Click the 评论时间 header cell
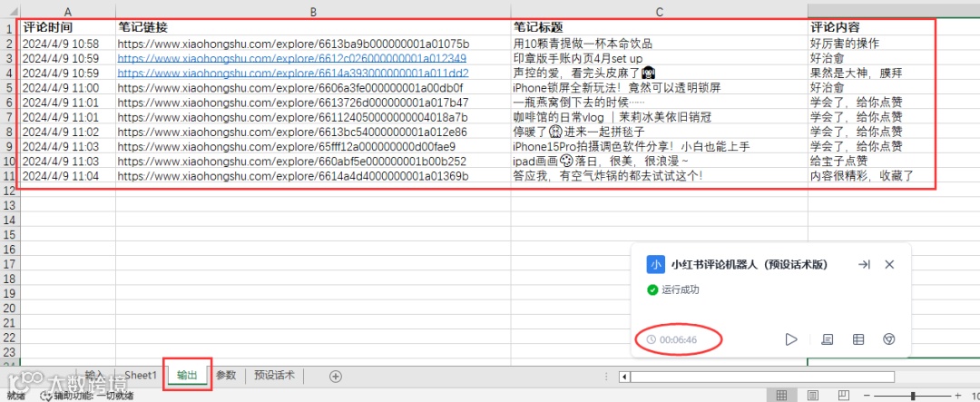Image resolution: width=980 pixels, height=402 pixels. pyautogui.click(x=67, y=27)
